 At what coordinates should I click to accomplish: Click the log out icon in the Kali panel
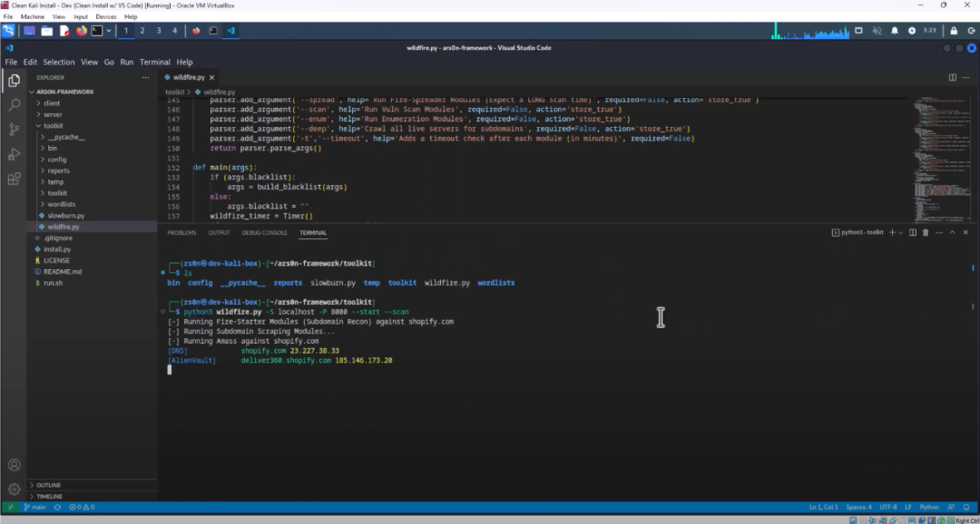coord(972,31)
